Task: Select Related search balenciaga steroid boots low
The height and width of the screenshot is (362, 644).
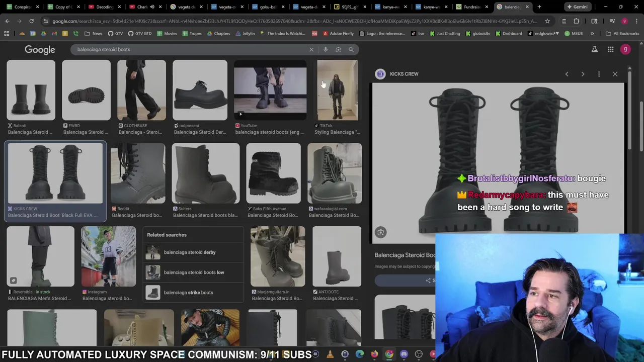Action: [x=193, y=273]
